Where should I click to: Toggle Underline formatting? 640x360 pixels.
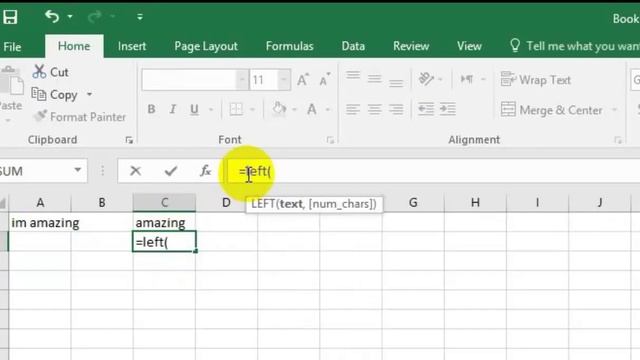(194, 109)
